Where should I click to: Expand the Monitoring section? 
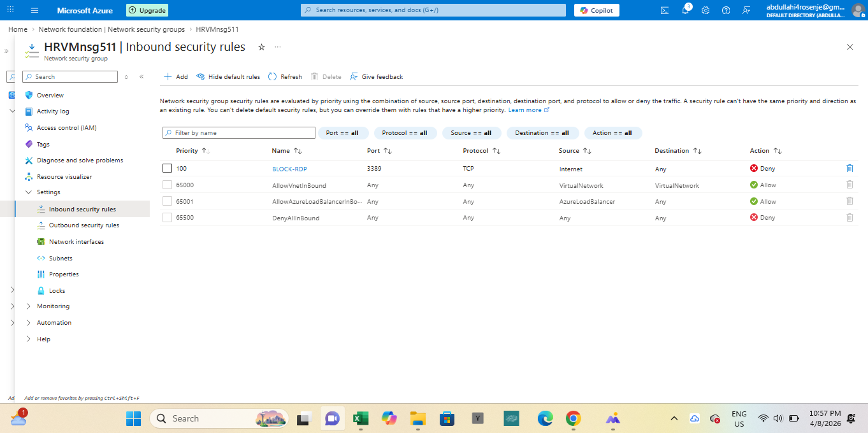[x=28, y=306]
